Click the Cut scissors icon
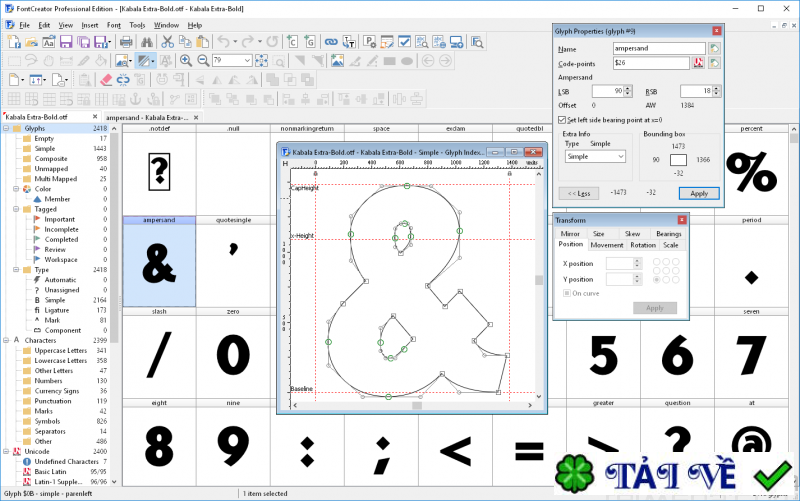This screenshot has width=800, height=501. coord(168,42)
